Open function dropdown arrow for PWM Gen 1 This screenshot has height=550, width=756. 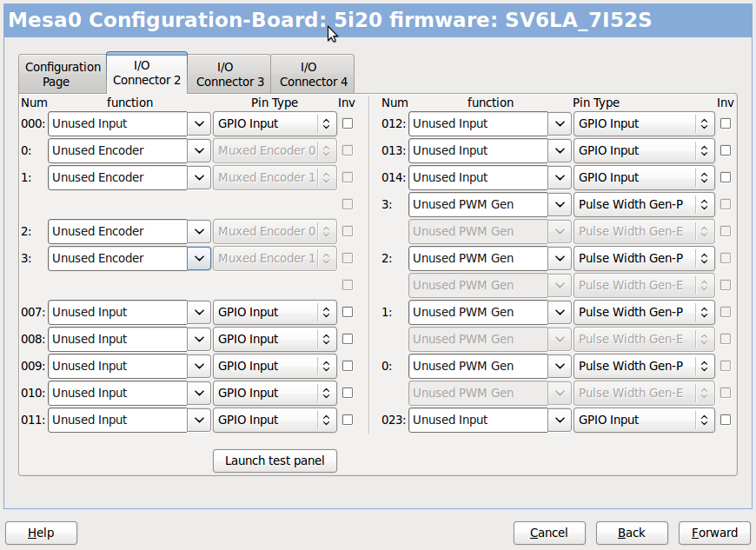[560, 312]
